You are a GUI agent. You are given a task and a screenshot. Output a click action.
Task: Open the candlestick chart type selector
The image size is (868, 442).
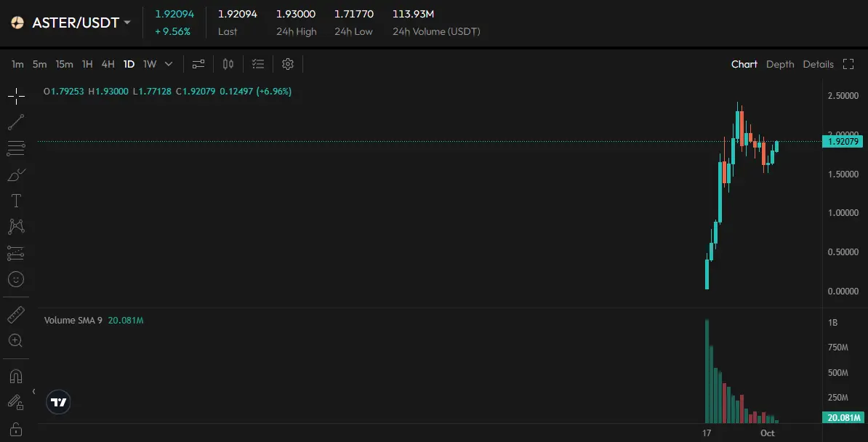pyautogui.click(x=228, y=64)
